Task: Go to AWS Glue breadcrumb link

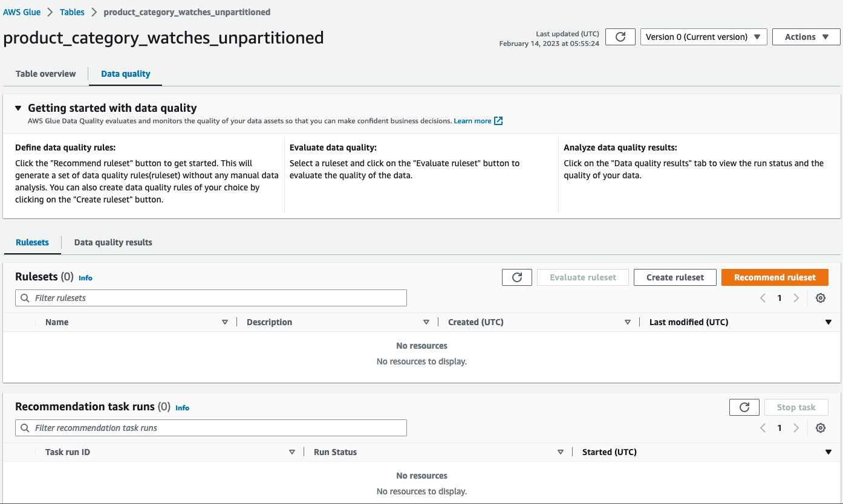Action: click(x=22, y=12)
